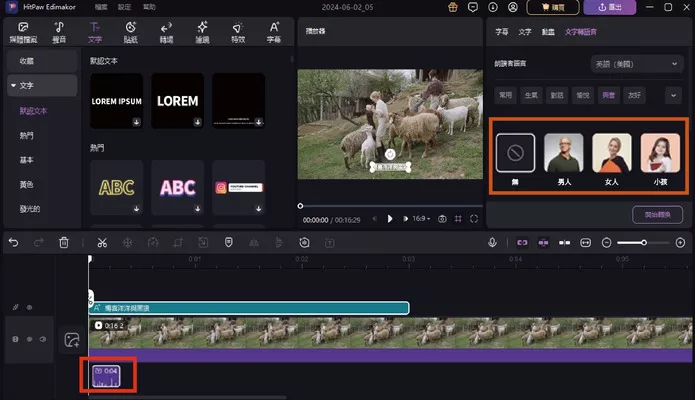Enter fullscreen preview mode

pos(474,219)
